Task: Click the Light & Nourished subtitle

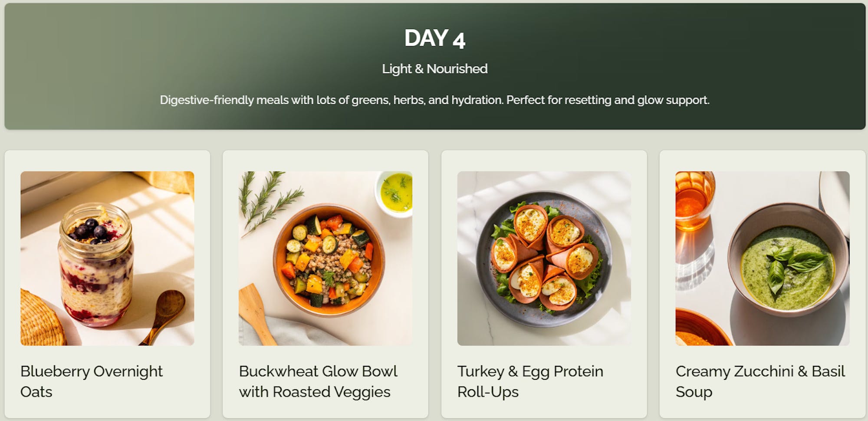Action: coord(434,69)
